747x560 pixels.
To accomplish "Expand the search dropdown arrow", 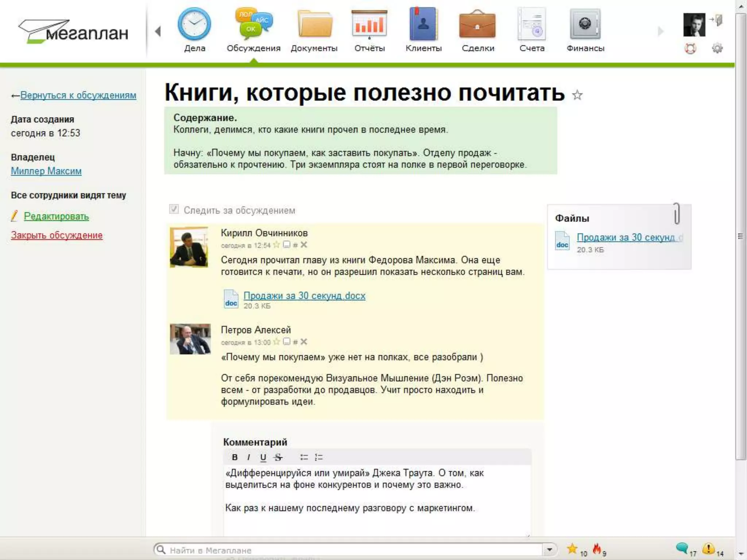I will pos(549,549).
